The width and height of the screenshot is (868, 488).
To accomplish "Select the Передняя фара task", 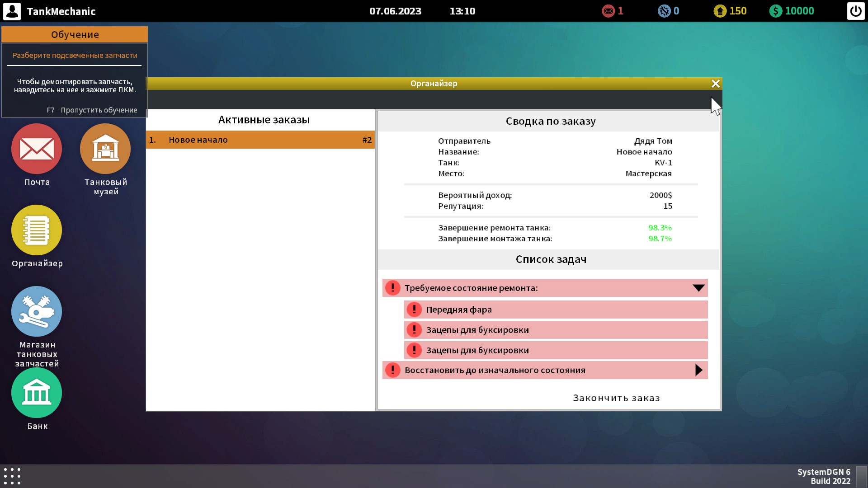I will click(x=556, y=310).
